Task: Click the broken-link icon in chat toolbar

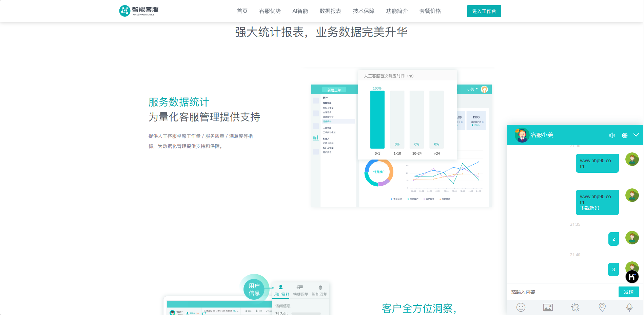Action: (x=575, y=308)
